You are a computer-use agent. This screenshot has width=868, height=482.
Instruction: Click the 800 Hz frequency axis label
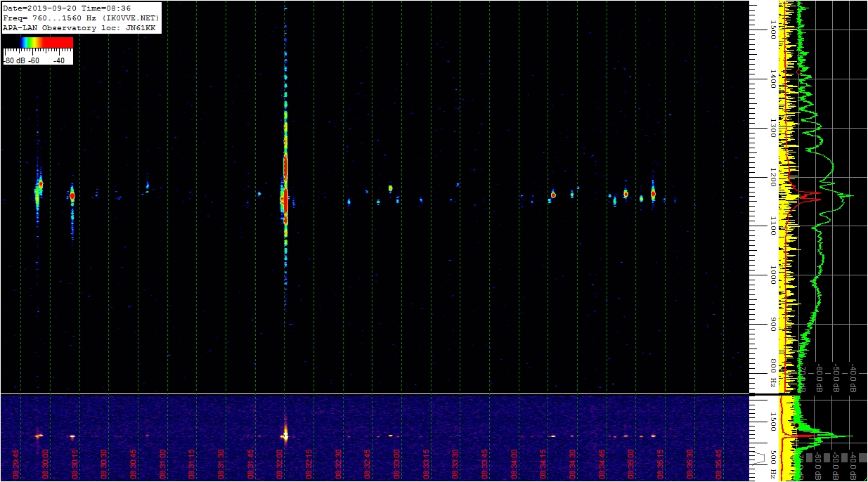[x=773, y=373]
